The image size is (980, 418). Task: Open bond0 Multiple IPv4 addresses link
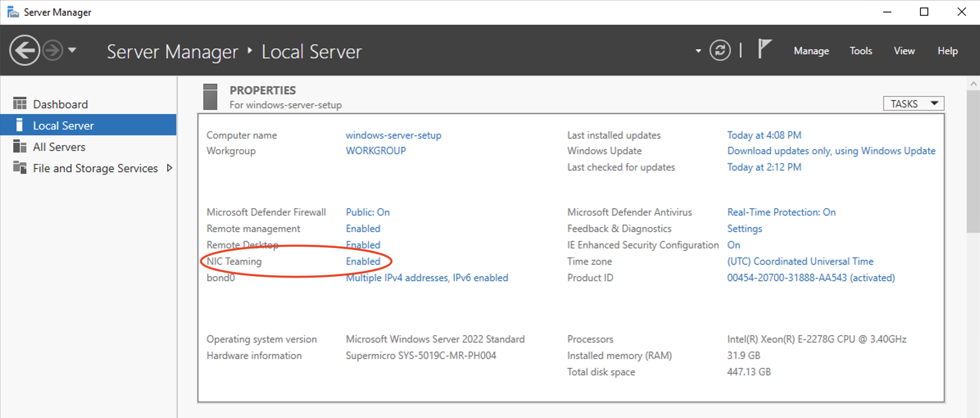[x=427, y=278]
